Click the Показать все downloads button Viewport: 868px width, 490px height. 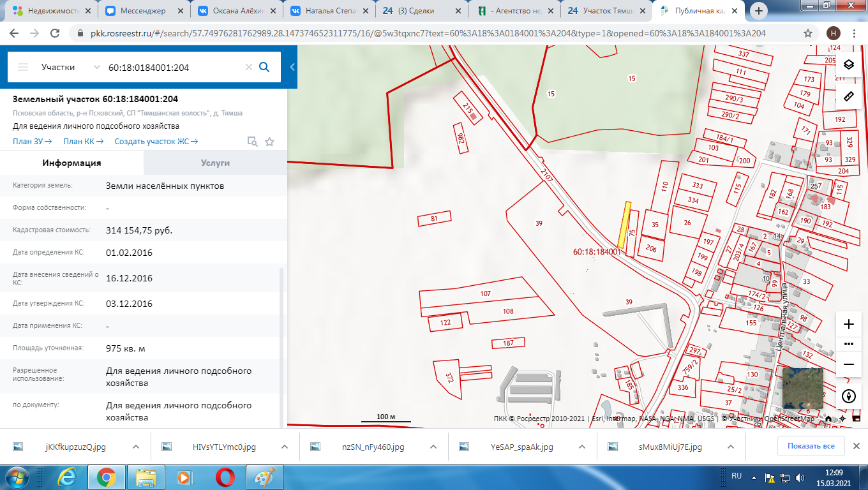(811, 446)
